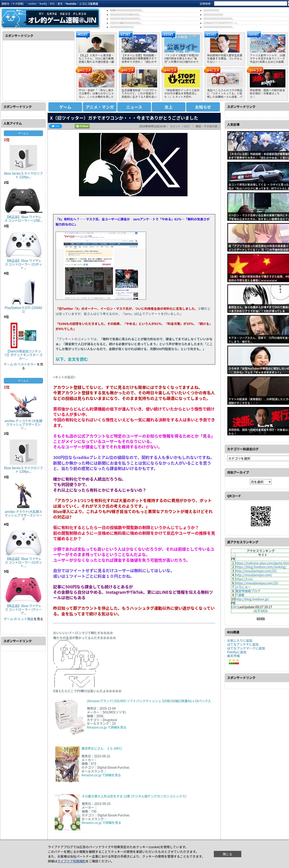The width and height of the screenshot is (289, 868).
Task: Open the アトリエ新作ソシャゲ 145RT card
Action: coord(267,43)
